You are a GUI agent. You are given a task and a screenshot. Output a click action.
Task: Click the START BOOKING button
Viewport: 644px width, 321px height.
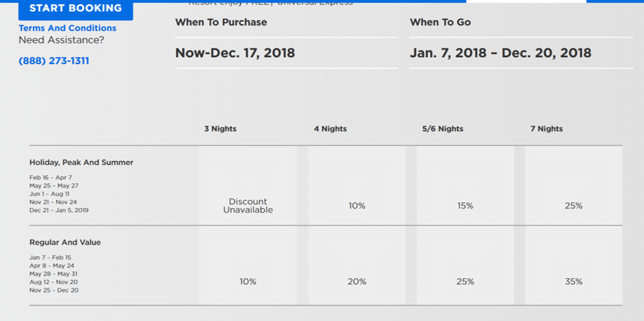pyautogui.click(x=76, y=9)
